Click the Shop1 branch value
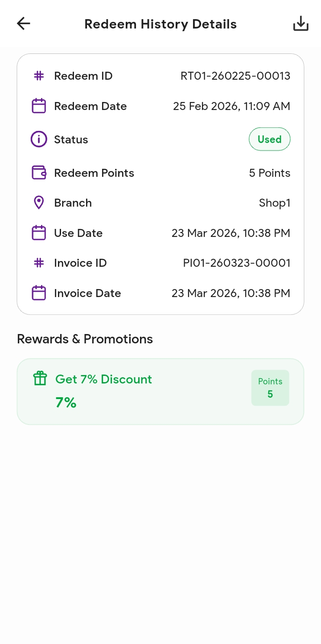The height and width of the screenshot is (644, 321). 275,203
